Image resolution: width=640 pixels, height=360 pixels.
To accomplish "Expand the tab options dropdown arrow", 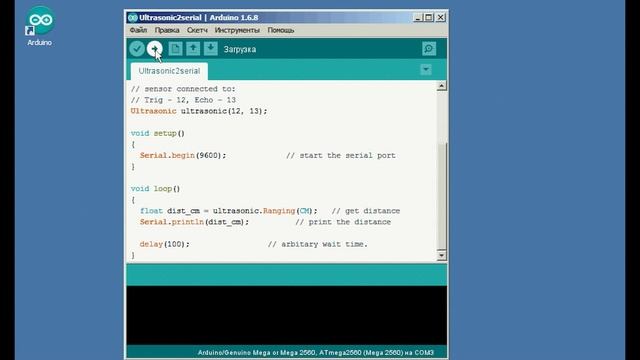I will (x=426, y=69).
